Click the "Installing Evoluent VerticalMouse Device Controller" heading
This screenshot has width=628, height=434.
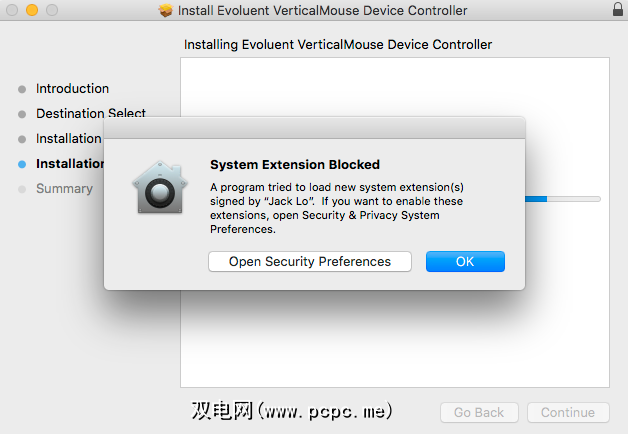[338, 45]
